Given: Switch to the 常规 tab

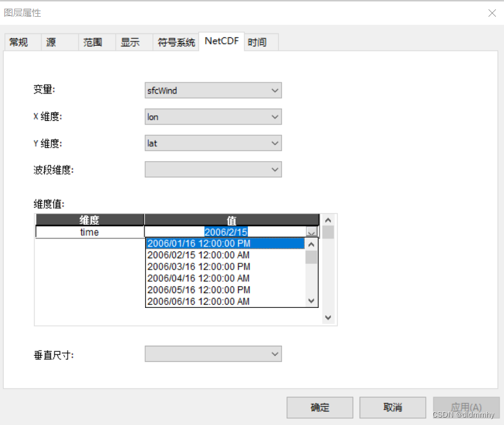Looking at the screenshot, I should (19, 42).
